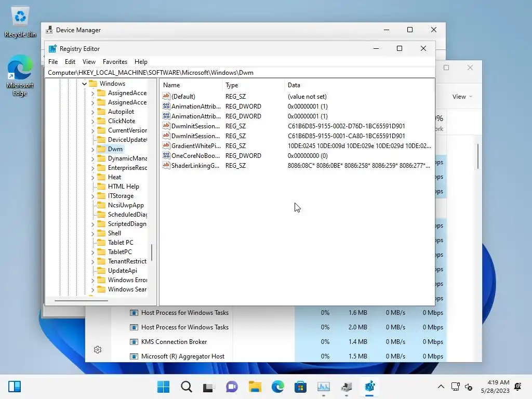Screen dimensions: 532x399
Task: Select Microsoft (R) Aggregator Host process
Action: [182, 356]
